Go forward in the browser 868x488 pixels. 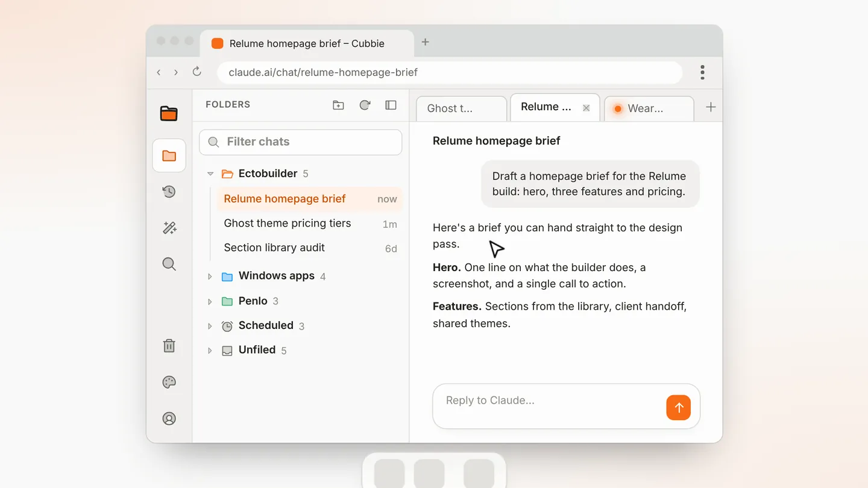176,72
